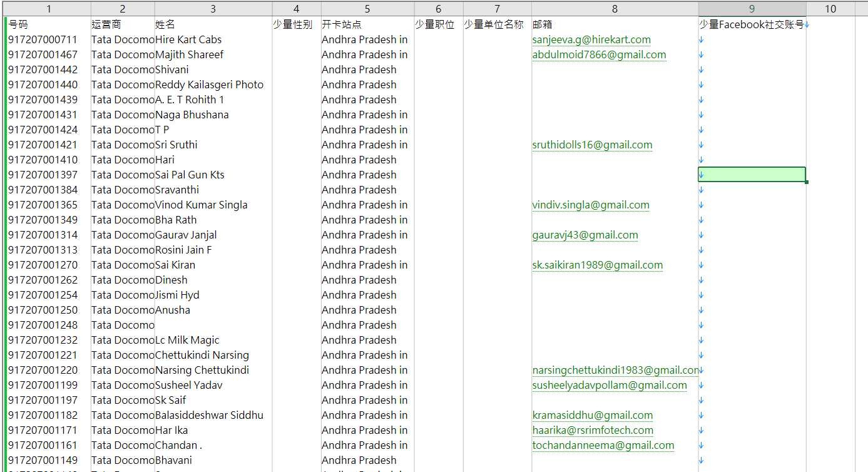The width and height of the screenshot is (868, 472).
Task: Open the gauravj43@gmail.com email link
Action: [x=585, y=235]
